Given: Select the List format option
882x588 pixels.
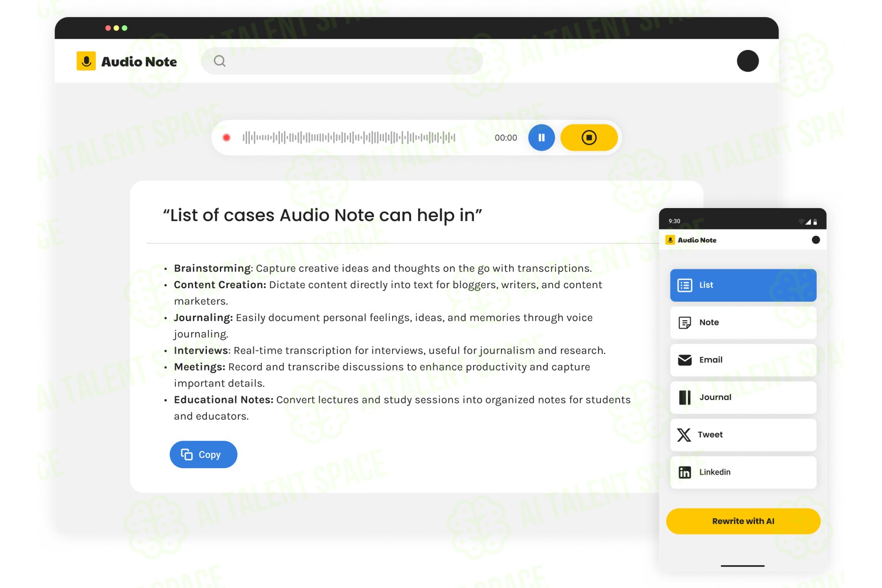Looking at the screenshot, I should click(x=743, y=285).
